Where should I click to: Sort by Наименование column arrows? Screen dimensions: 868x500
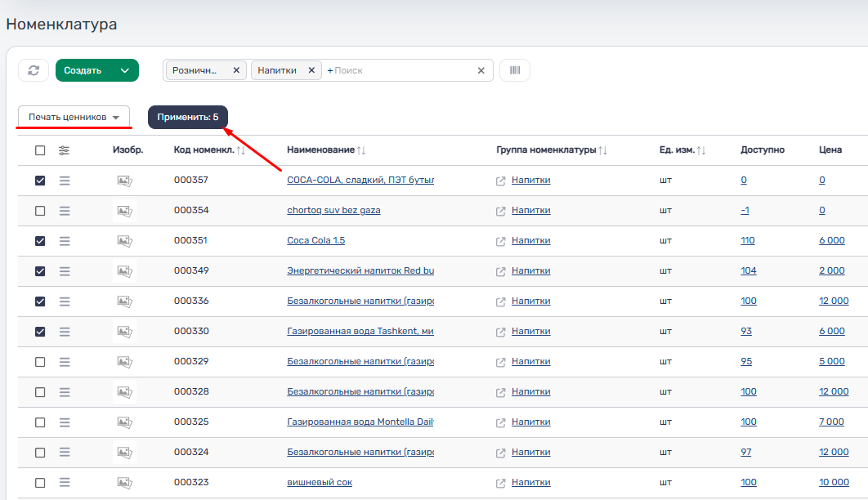[361, 150]
